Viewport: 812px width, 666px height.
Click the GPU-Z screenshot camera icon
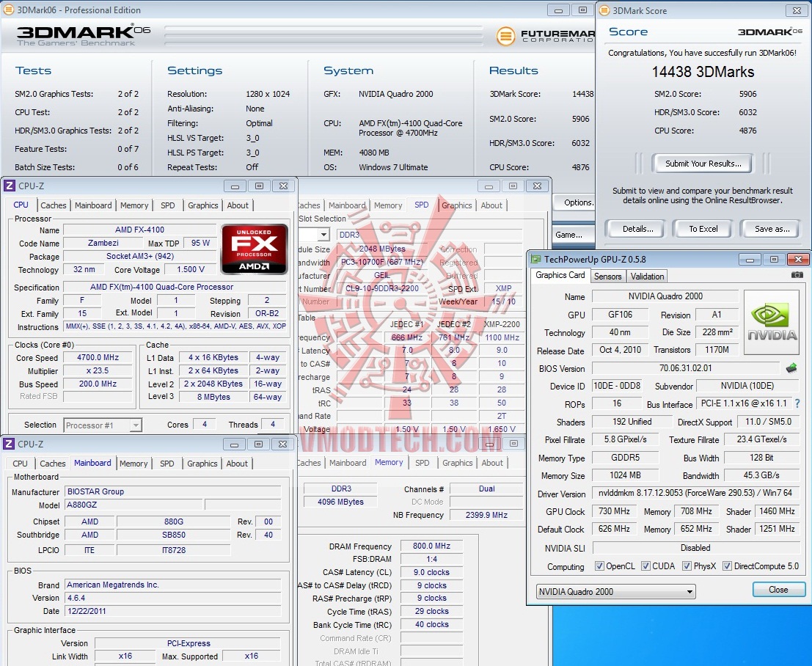click(x=797, y=275)
